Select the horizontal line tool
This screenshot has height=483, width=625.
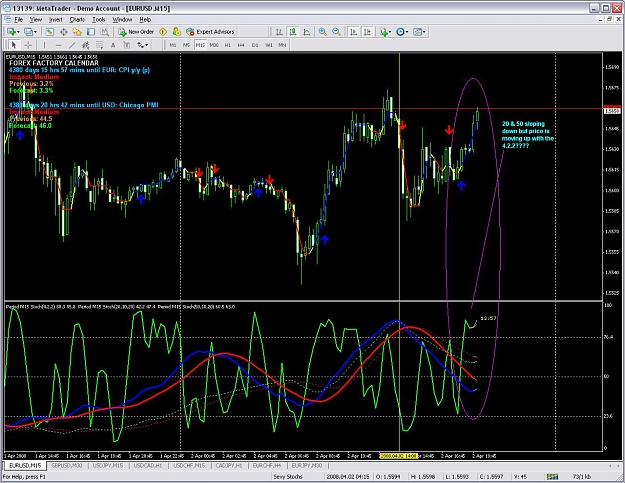tap(58, 45)
